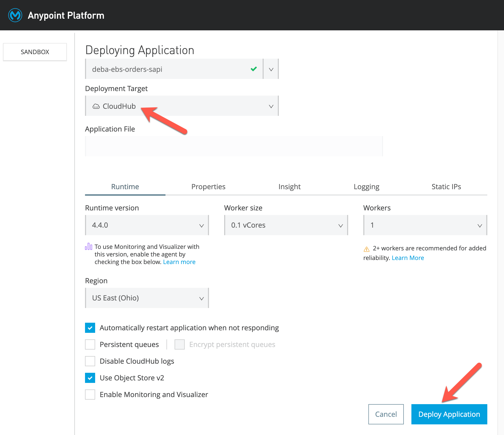
Task: Switch to the Insight tab
Action: point(289,187)
